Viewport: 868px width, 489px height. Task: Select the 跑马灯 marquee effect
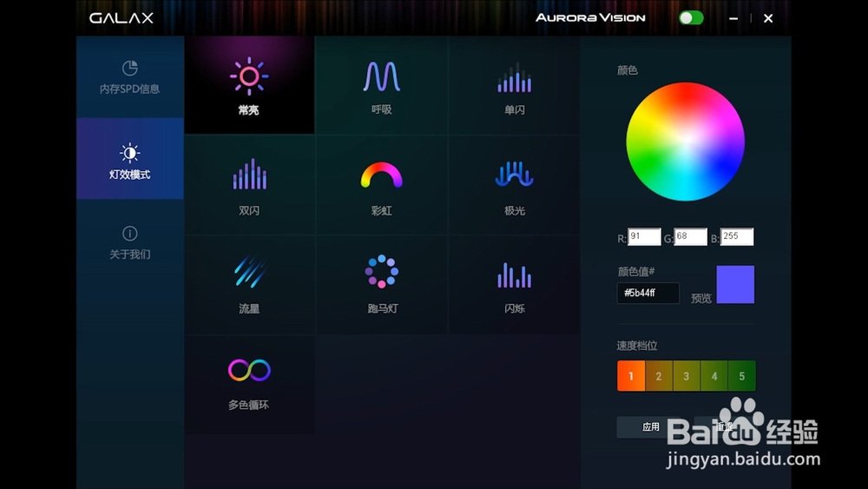pos(381,285)
